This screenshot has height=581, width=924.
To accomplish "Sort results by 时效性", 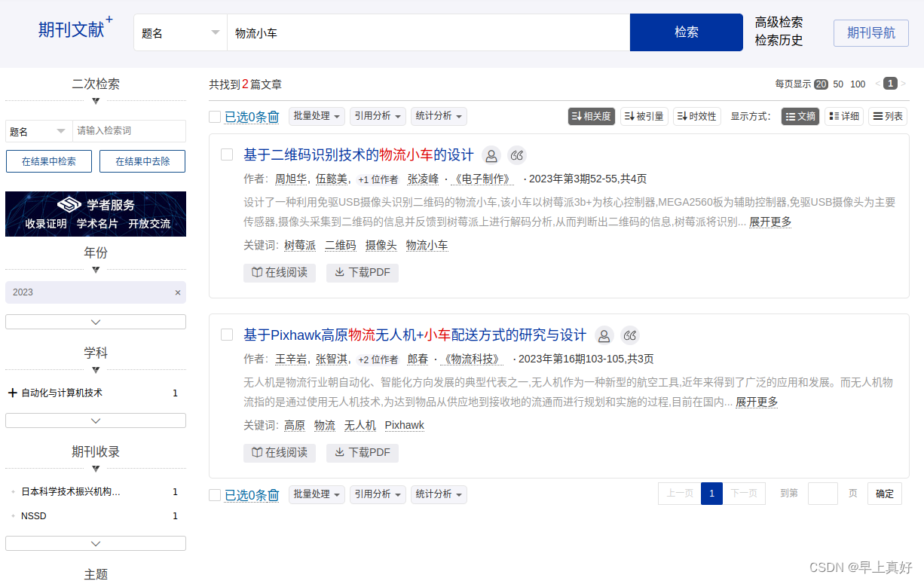I will coord(696,116).
